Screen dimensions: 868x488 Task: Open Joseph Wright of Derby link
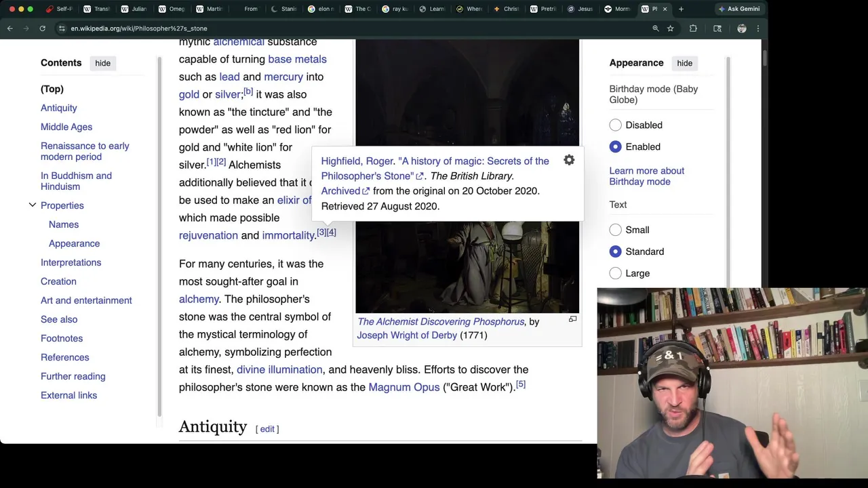click(x=407, y=335)
